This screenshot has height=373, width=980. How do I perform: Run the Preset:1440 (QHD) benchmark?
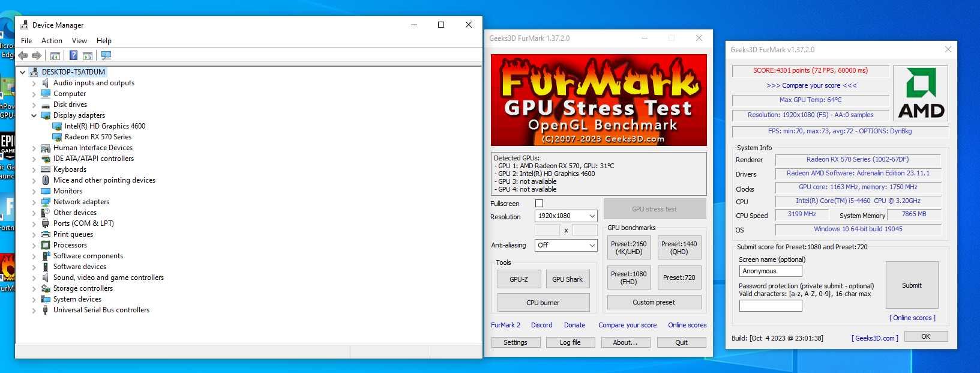click(x=679, y=247)
